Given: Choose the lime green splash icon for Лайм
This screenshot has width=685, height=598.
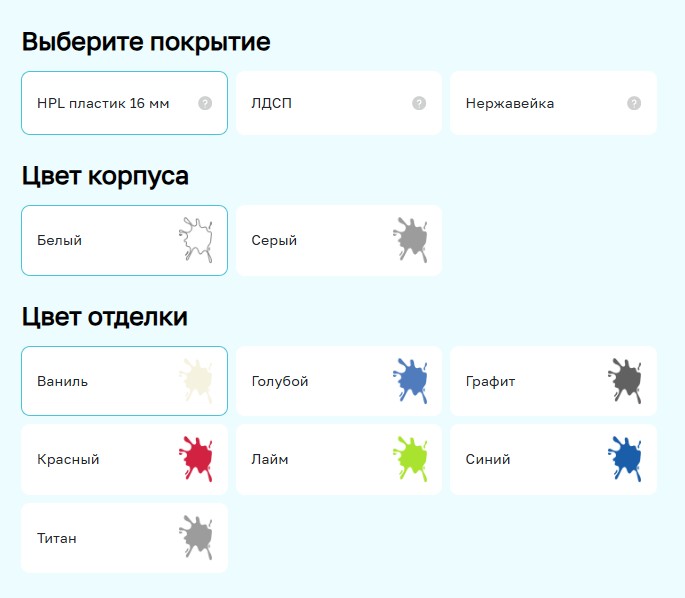Looking at the screenshot, I should (x=410, y=459).
